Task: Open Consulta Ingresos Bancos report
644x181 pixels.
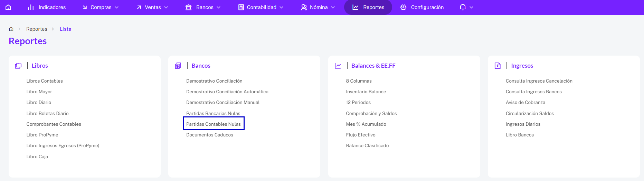Action: pos(534,92)
